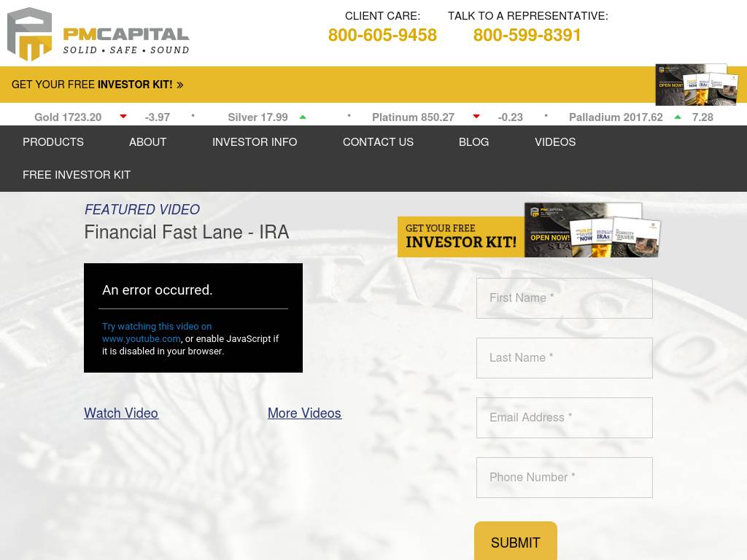Click the red down arrow beside Gold price

123,116
